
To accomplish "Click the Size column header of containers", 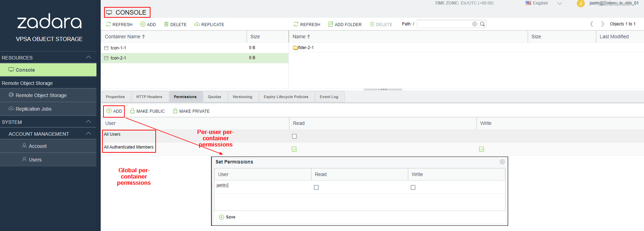I will (267, 37).
